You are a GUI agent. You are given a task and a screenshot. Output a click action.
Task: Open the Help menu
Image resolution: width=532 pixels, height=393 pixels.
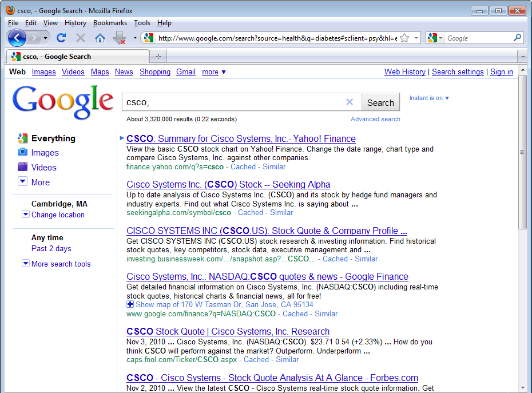164,23
